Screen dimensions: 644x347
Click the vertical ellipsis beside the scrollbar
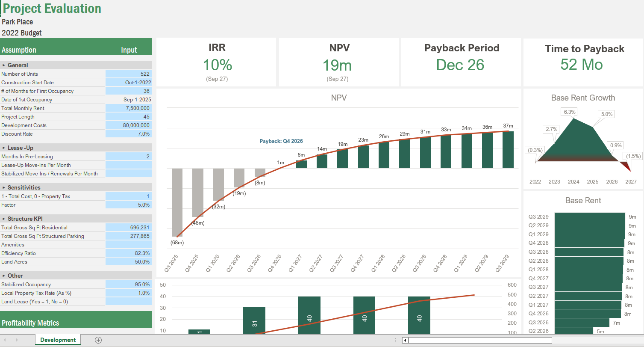pos(395,339)
